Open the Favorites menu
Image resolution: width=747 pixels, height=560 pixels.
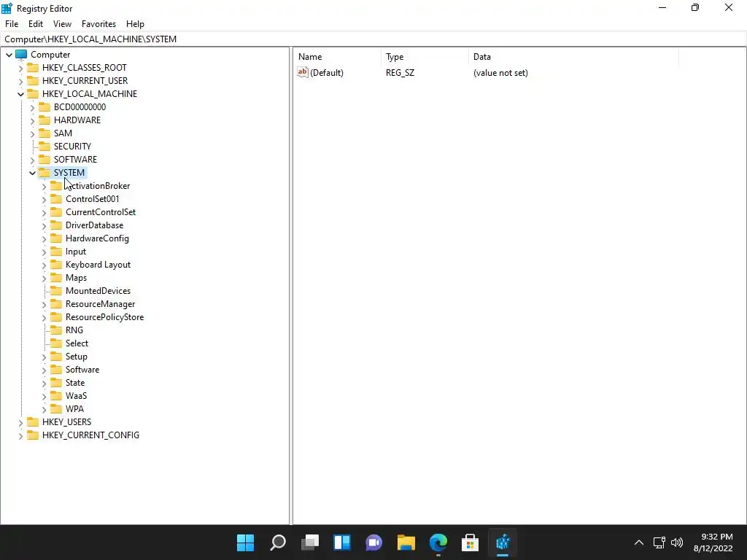[98, 24]
